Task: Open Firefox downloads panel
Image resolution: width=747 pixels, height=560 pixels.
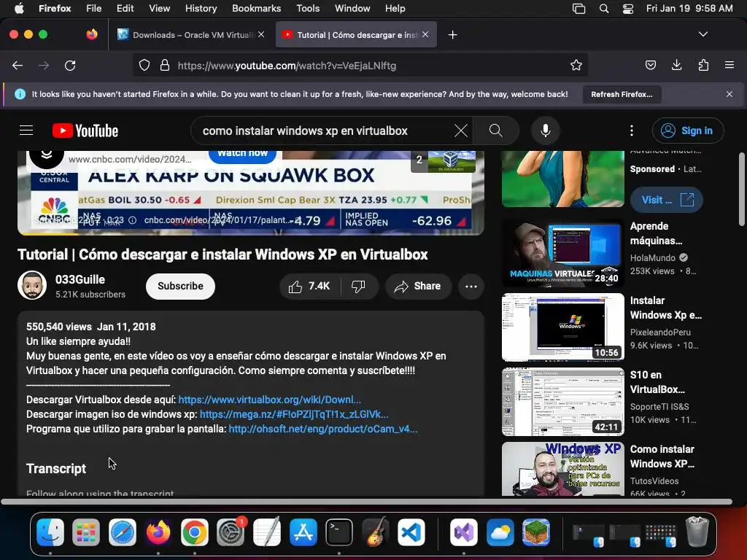Action: coord(676,65)
